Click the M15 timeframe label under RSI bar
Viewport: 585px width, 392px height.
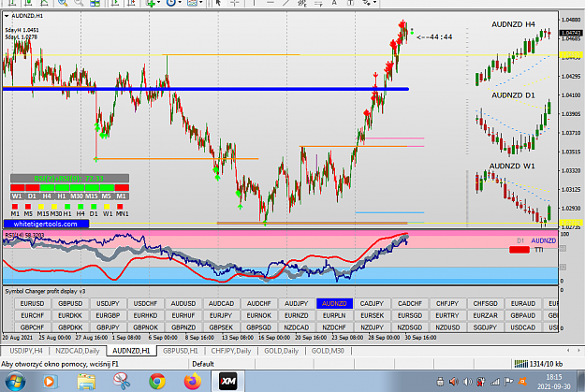click(x=92, y=196)
